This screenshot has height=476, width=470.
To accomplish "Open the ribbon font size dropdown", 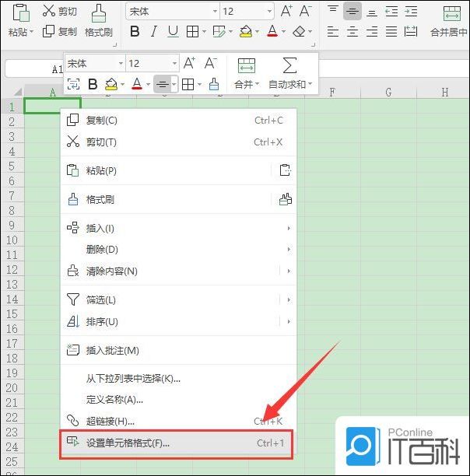I will tap(269, 12).
